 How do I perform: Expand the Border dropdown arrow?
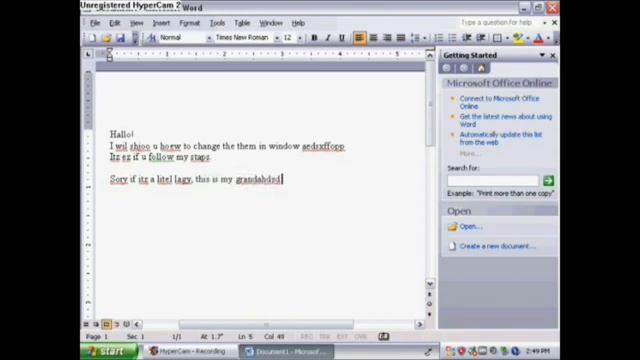pyautogui.click(x=507, y=38)
